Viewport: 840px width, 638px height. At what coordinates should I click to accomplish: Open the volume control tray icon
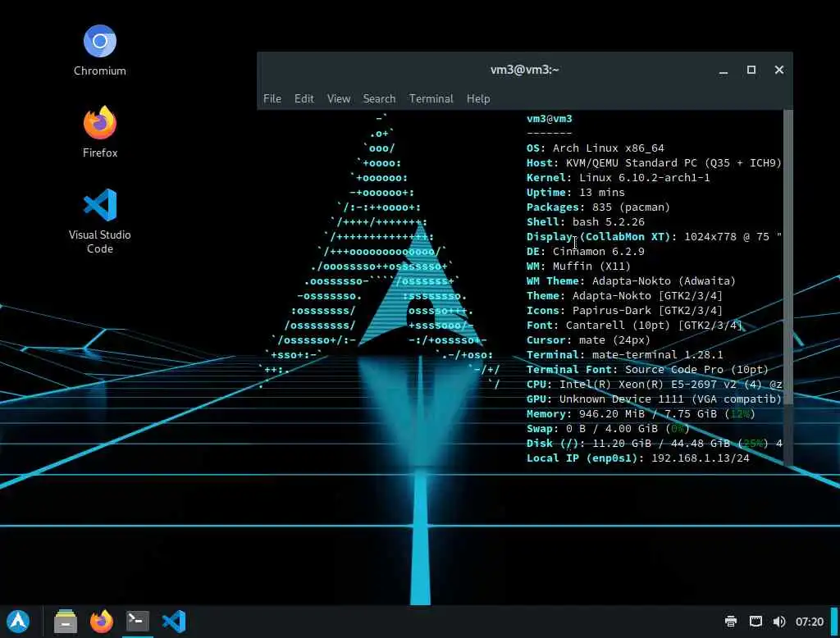[779, 622]
